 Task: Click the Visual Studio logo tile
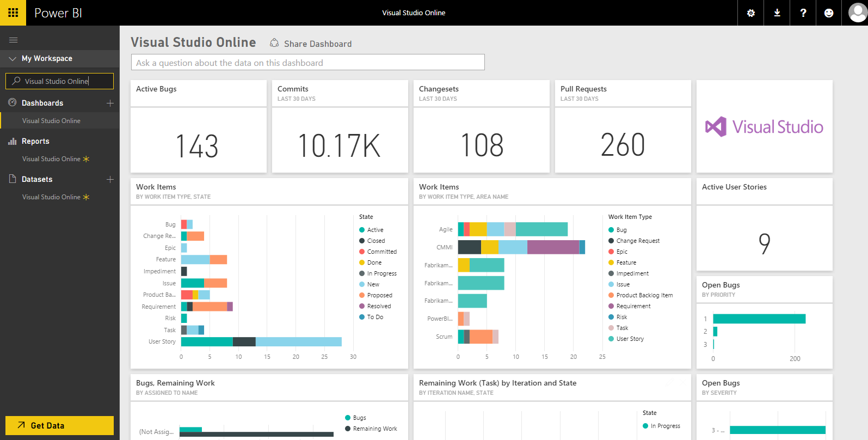pyautogui.click(x=764, y=126)
